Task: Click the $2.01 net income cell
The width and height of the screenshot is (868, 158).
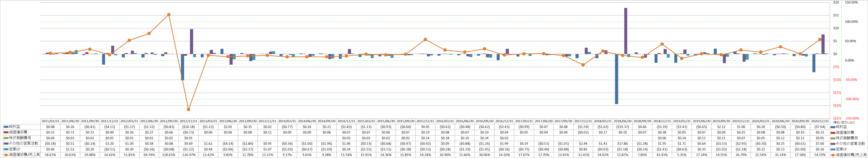Action: click(228, 127)
